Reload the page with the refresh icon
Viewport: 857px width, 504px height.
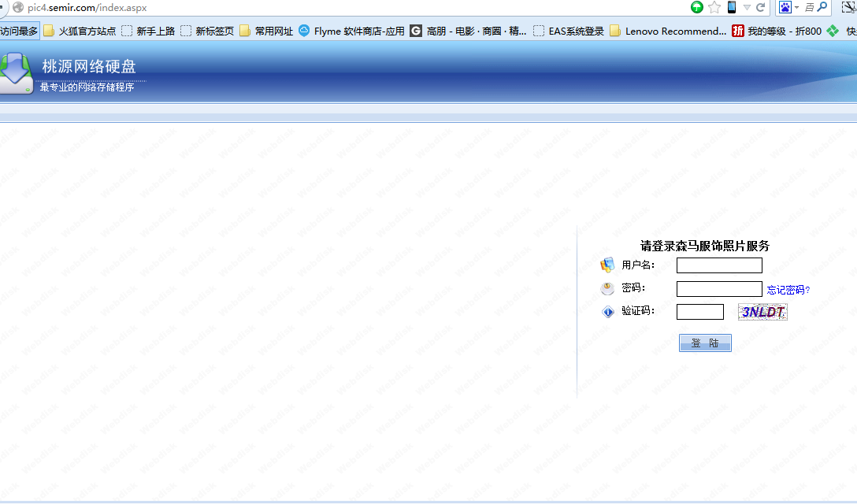tap(760, 7)
